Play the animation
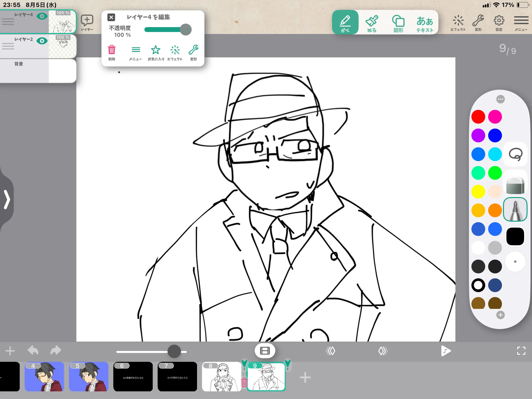This screenshot has width=532, height=399. pyautogui.click(x=446, y=351)
